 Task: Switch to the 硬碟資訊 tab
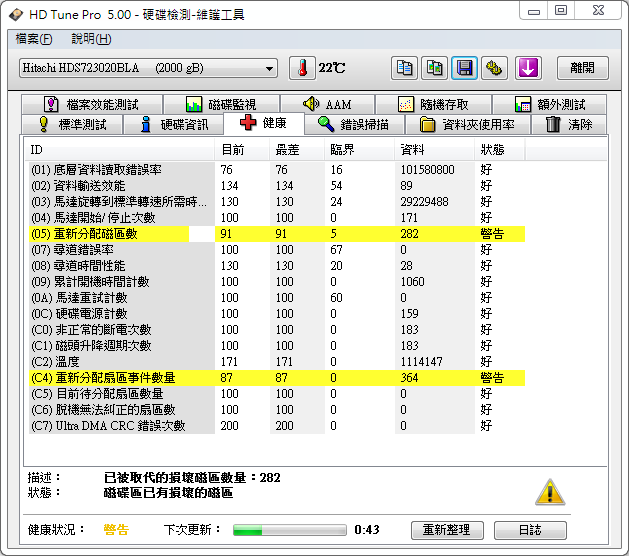174,124
